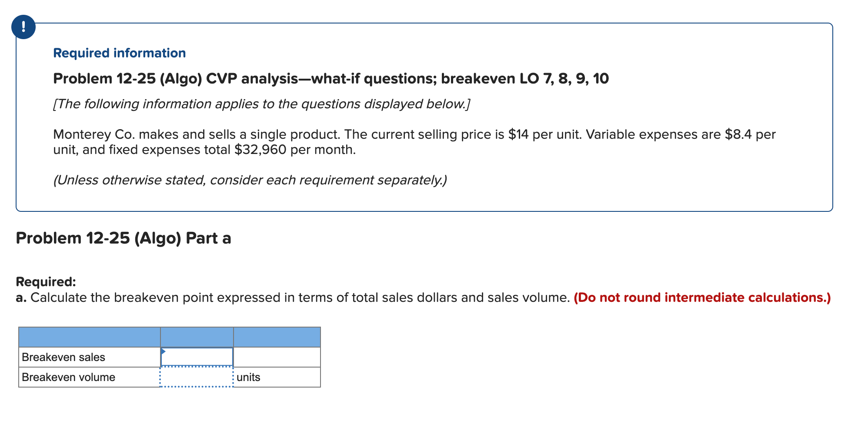Click the italic Unless otherwise stated note
Screen dimensions: 868x428
click(250, 180)
